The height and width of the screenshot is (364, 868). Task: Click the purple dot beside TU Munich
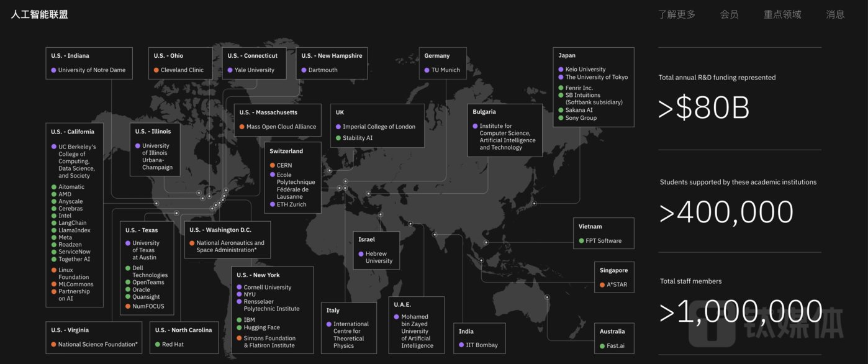coord(427,70)
